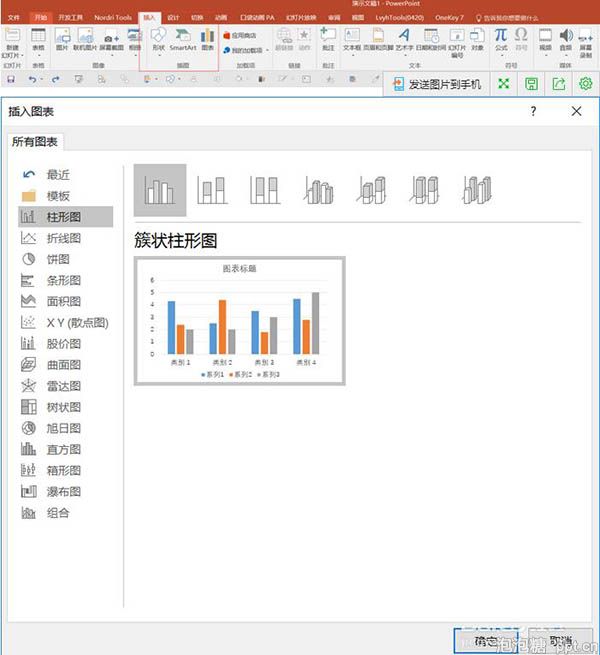Cancel the dialog with 取消
Viewport: 600px width, 655px height.
click(x=560, y=641)
